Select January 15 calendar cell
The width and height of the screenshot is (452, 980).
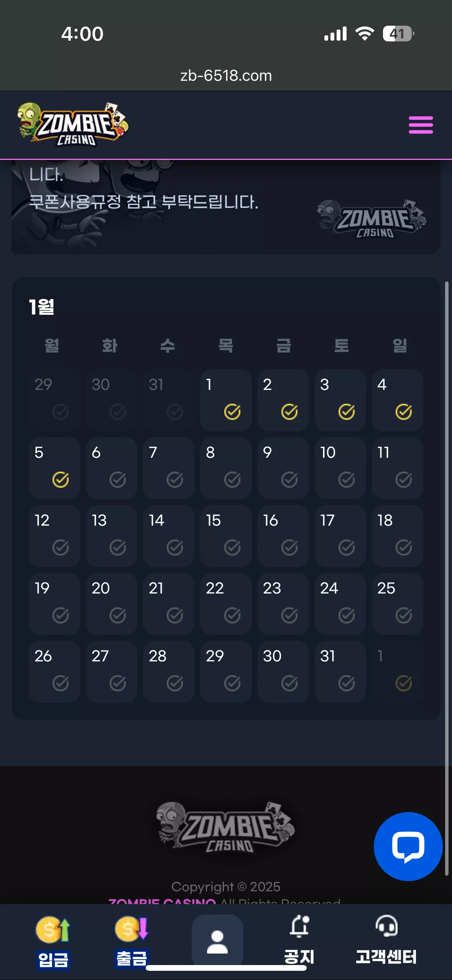coord(226,536)
